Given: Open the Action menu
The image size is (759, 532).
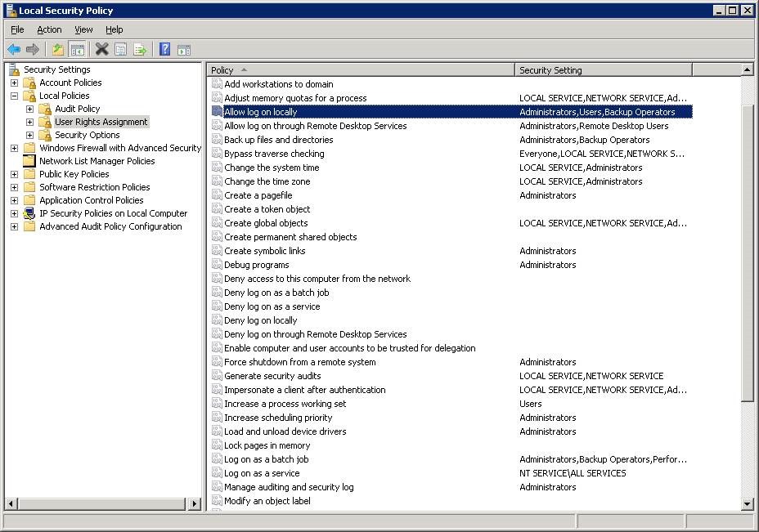Looking at the screenshot, I should [49, 29].
